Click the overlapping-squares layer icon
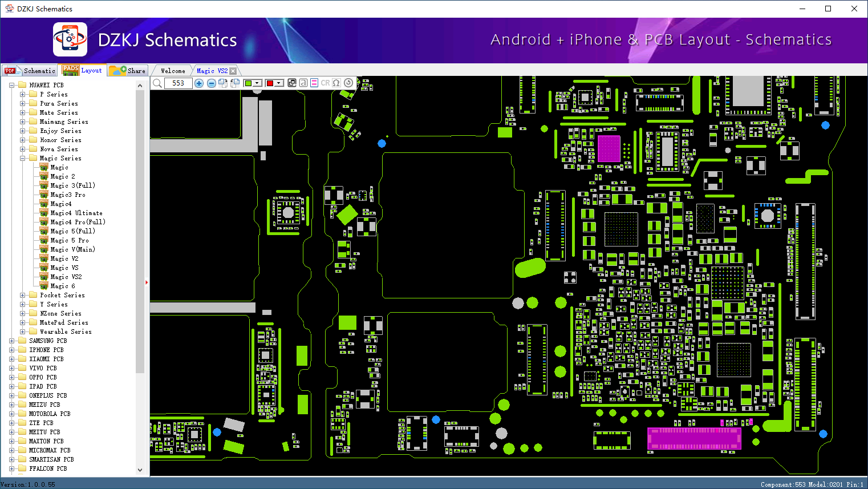 [292, 83]
